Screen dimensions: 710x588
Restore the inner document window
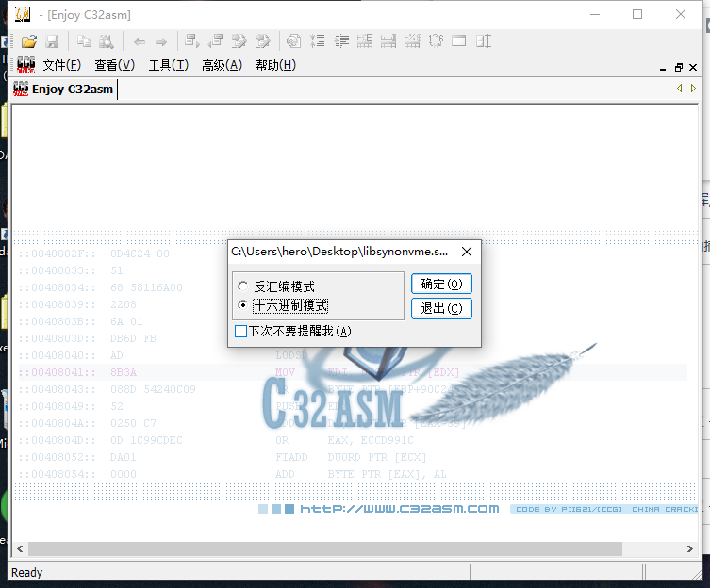[x=678, y=68]
